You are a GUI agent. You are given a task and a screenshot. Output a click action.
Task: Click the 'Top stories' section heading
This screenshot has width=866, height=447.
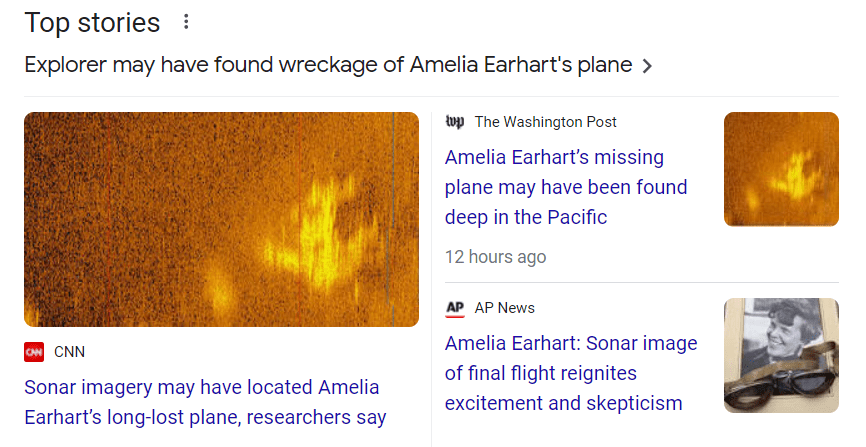pyautogui.click(x=92, y=23)
